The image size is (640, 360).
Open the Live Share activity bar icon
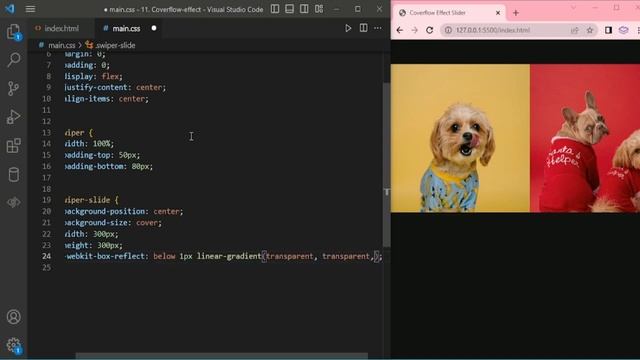13,202
